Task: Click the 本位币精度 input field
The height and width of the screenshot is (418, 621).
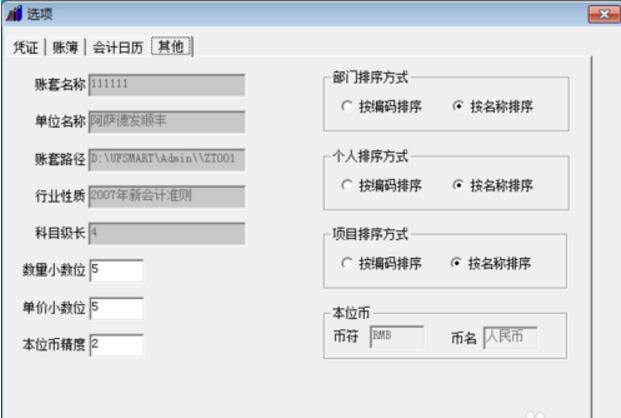Action: tap(116, 345)
